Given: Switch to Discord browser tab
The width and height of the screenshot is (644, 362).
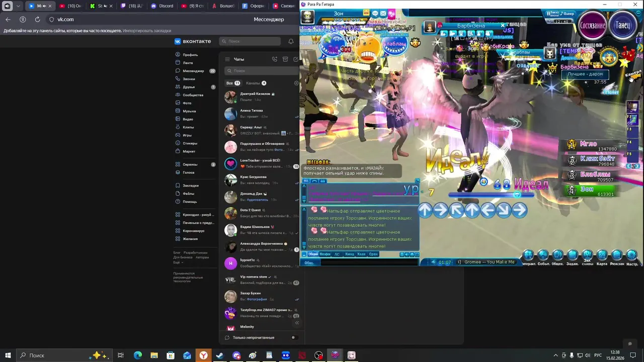Looking at the screenshot, I should click(162, 6).
